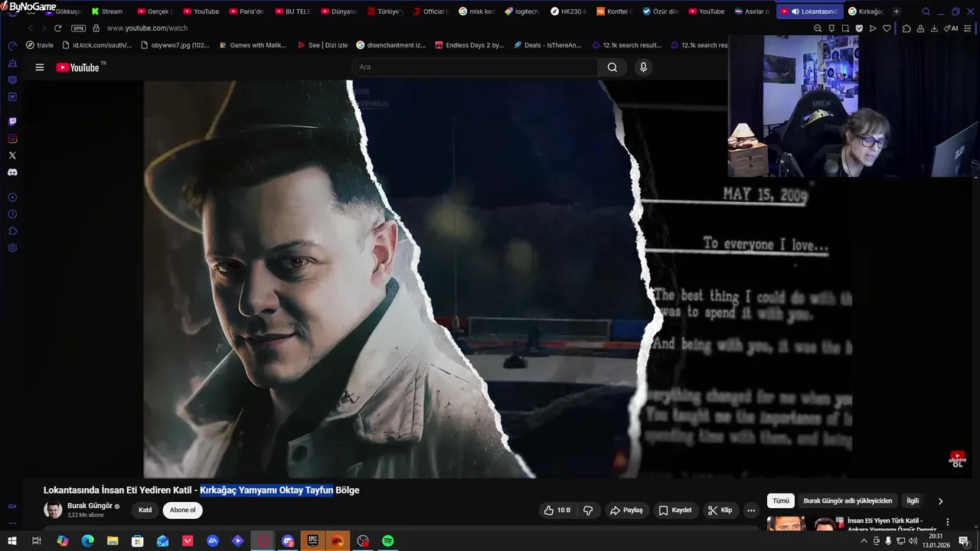Subscribe using the Abone ol button

point(182,510)
